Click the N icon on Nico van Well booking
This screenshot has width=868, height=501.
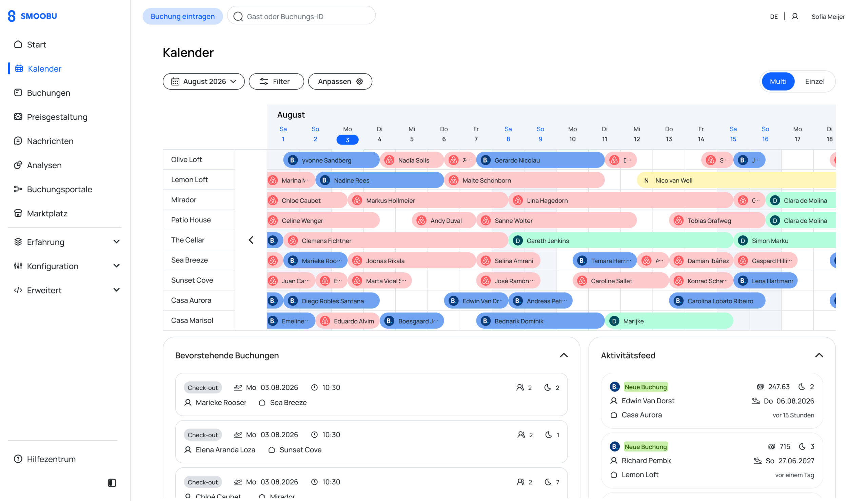646,181
